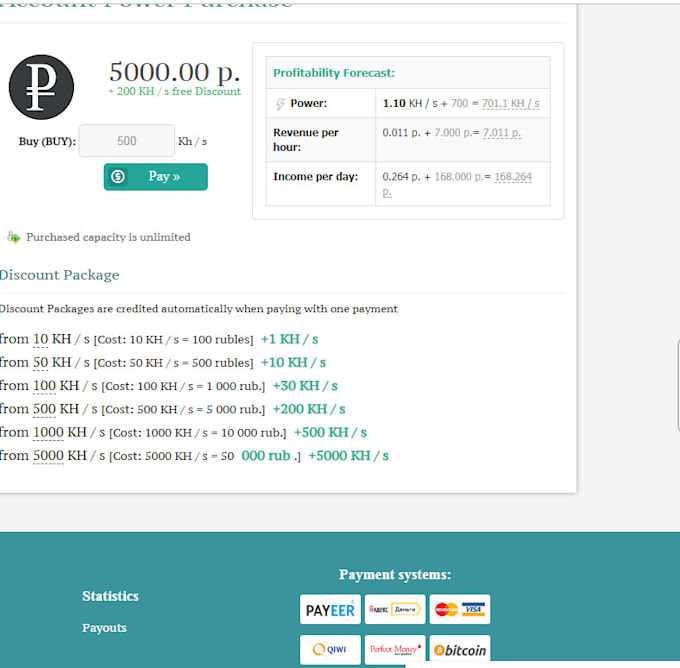
Task: Click 'Purchased capacity is unlimited' text
Action: (x=108, y=237)
